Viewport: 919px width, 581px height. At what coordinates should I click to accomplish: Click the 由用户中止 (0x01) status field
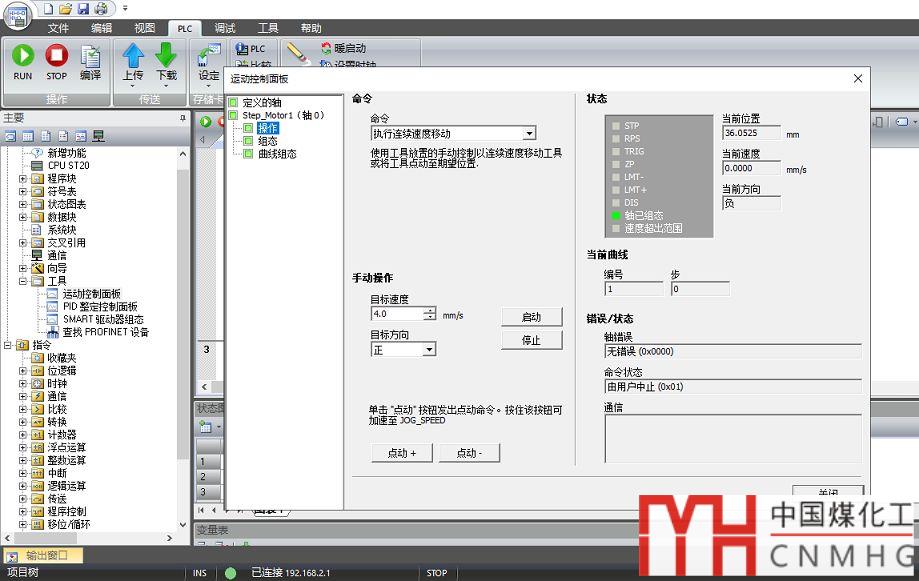pyautogui.click(x=733, y=386)
